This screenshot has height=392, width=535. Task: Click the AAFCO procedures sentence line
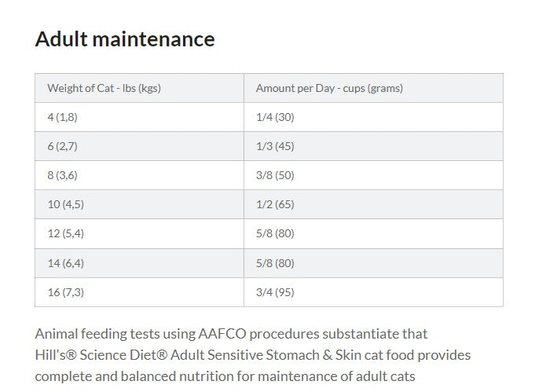[x=231, y=334]
